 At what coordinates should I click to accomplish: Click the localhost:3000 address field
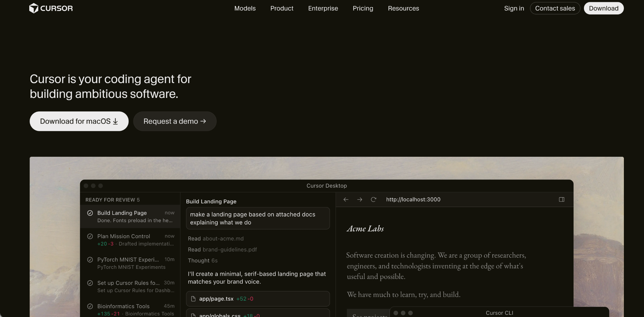(413, 200)
